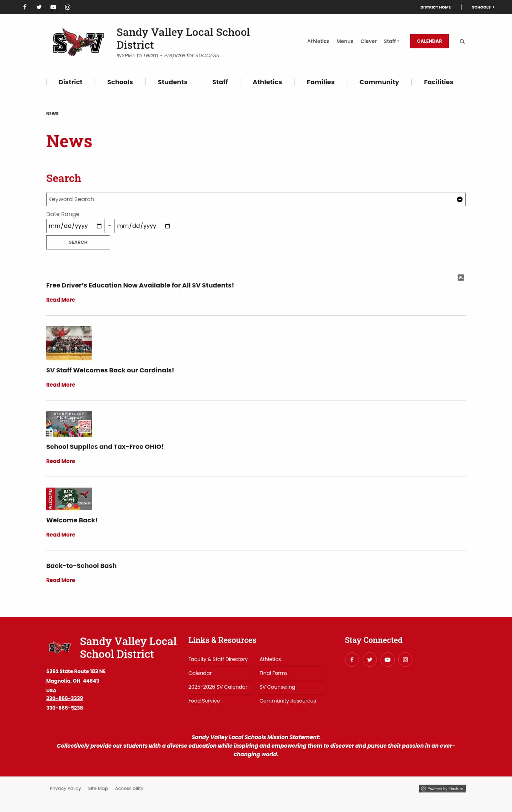Open start date calendar picker icon
The height and width of the screenshot is (812, 512).
pyautogui.click(x=99, y=226)
